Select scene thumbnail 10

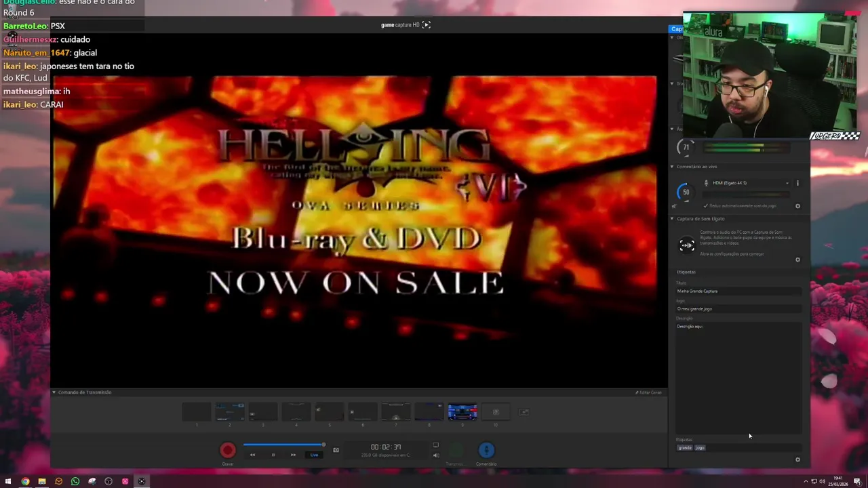496,411
